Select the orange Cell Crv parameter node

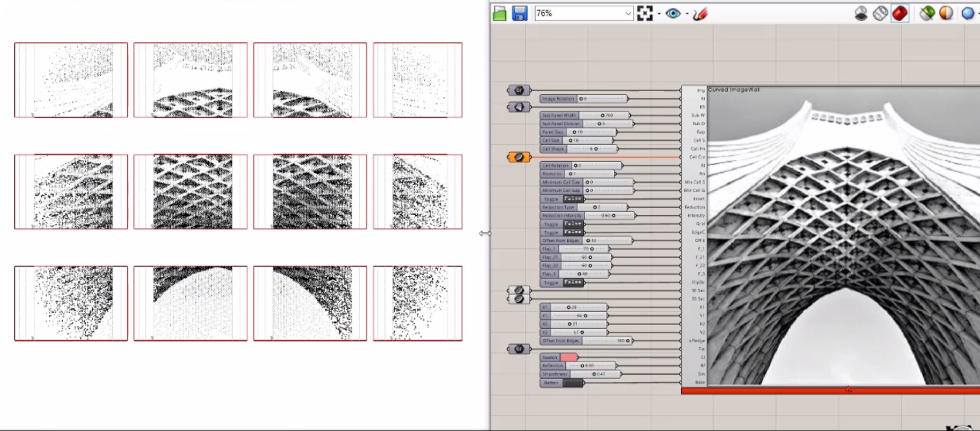(519, 157)
